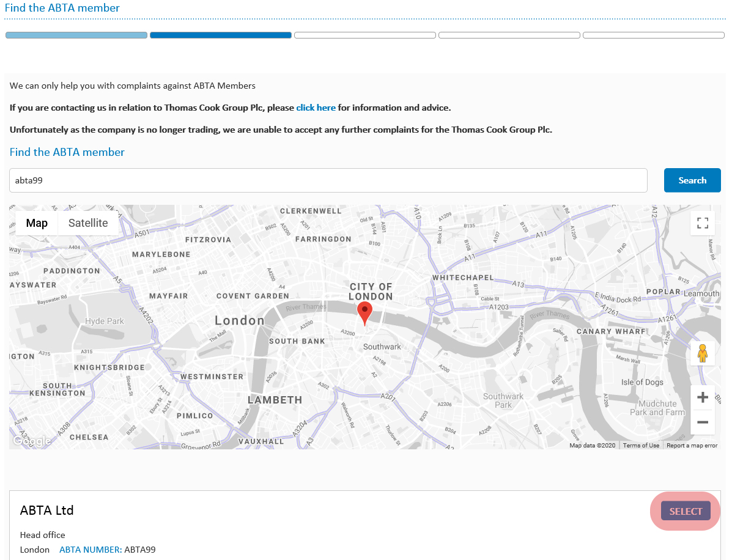
Task: Click 'MAYFAIR' map label
Action: [169, 296]
